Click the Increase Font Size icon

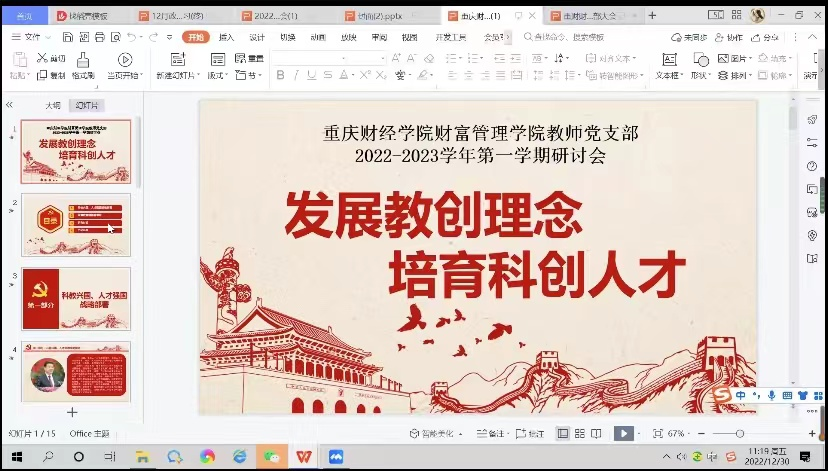click(x=396, y=58)
